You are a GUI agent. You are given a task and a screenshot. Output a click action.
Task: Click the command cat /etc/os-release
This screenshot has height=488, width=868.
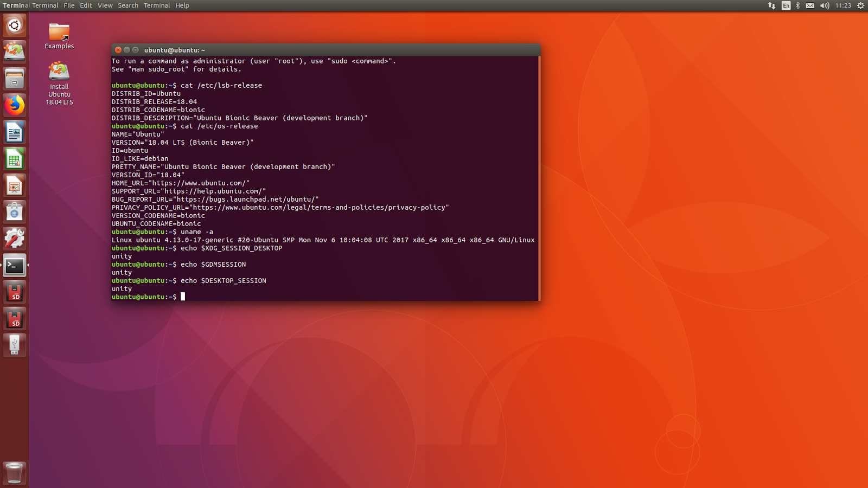point(219,126)
